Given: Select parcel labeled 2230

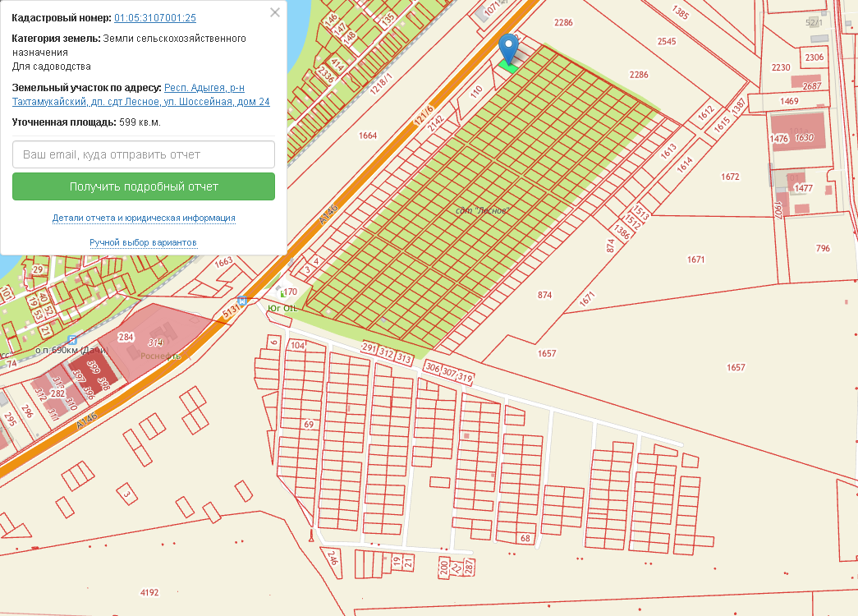Looking at the screenshot, I should 781,67.
